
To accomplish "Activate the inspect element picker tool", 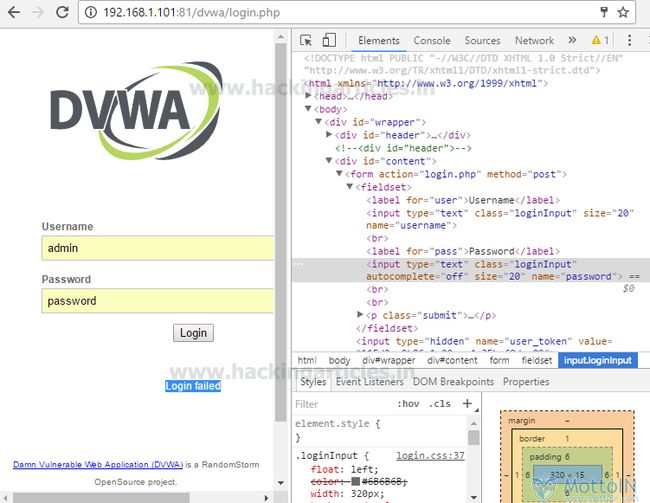I will coord(306,40).
